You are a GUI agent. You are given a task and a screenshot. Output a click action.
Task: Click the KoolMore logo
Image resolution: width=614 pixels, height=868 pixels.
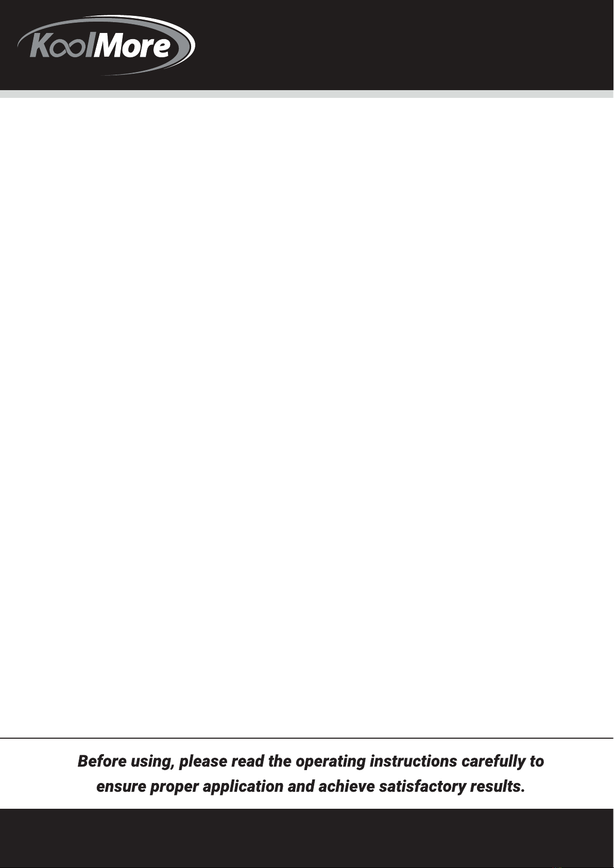tap(107, 46)
